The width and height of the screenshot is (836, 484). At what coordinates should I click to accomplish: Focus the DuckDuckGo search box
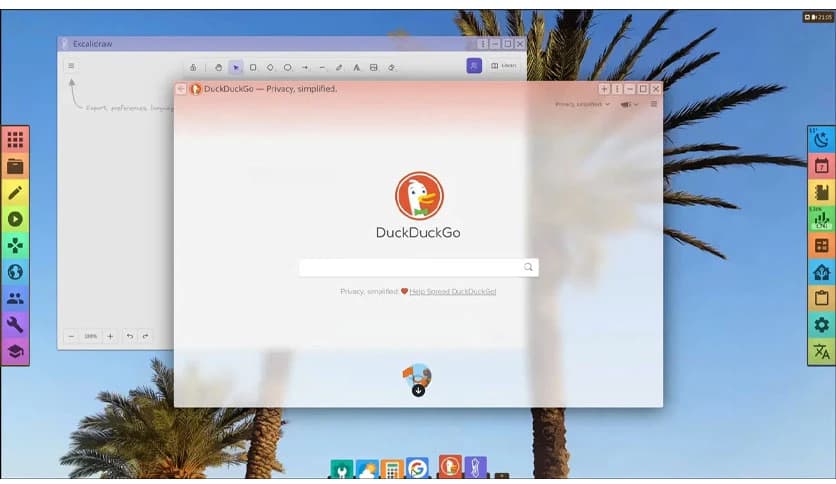pos(419,268)
